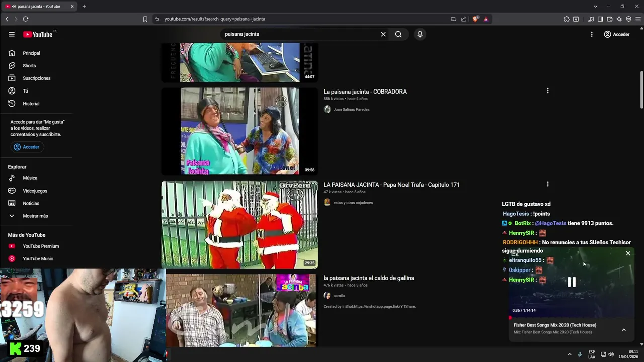This screenshot has height=362, width=644.
Task: Reload the page
Action: [25, 19]
